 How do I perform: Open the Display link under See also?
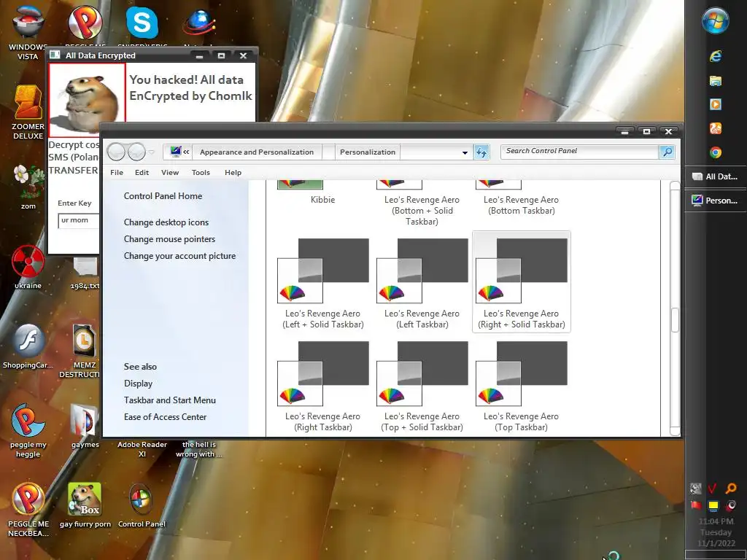coord(138,384)
